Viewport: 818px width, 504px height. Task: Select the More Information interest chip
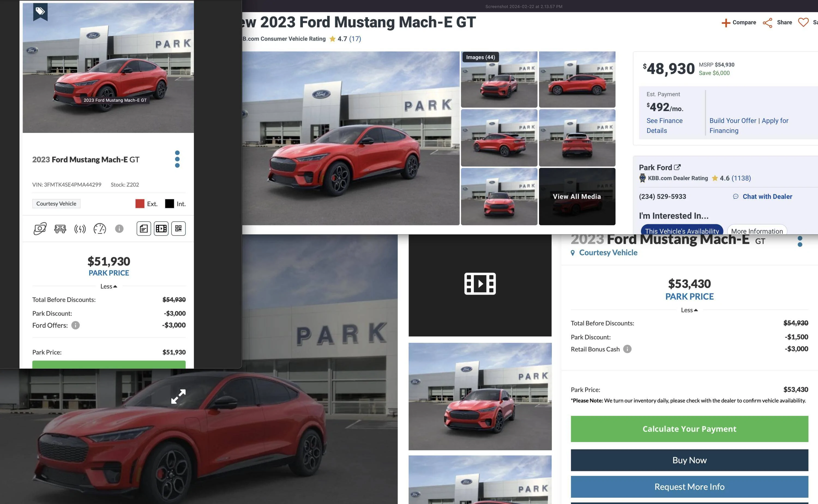(757, 230)
